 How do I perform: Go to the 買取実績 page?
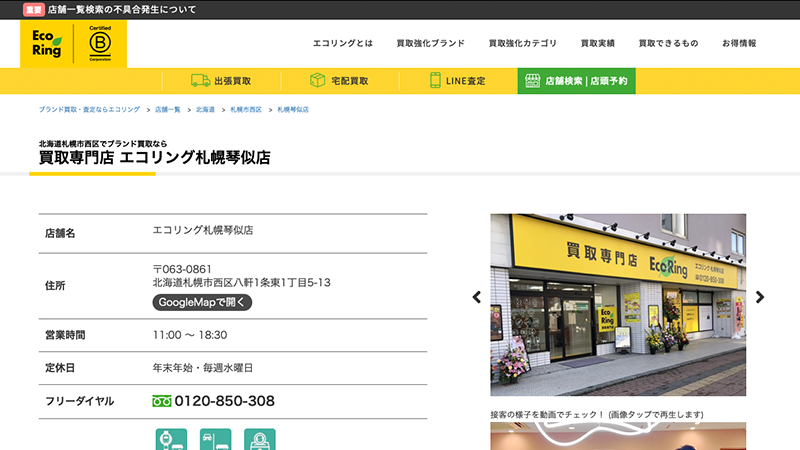(x=598, y=44)
